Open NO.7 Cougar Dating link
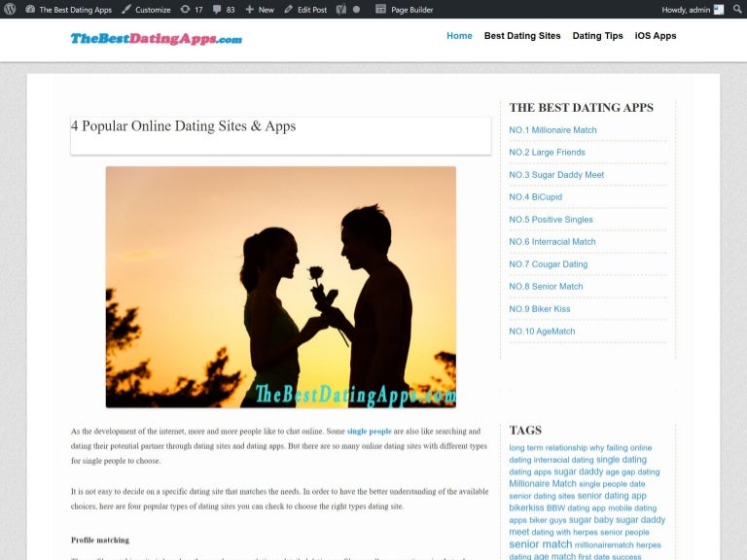Screen dimensions: 747x560 (x=549, y=264)
